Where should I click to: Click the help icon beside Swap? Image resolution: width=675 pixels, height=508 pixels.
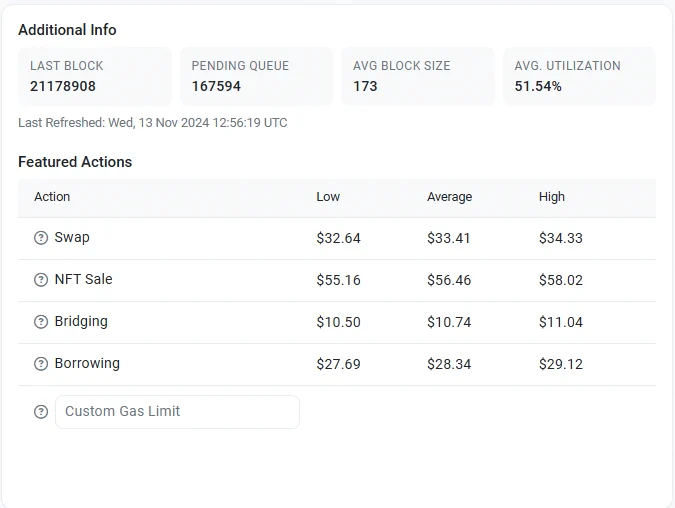tap(41, 238)
